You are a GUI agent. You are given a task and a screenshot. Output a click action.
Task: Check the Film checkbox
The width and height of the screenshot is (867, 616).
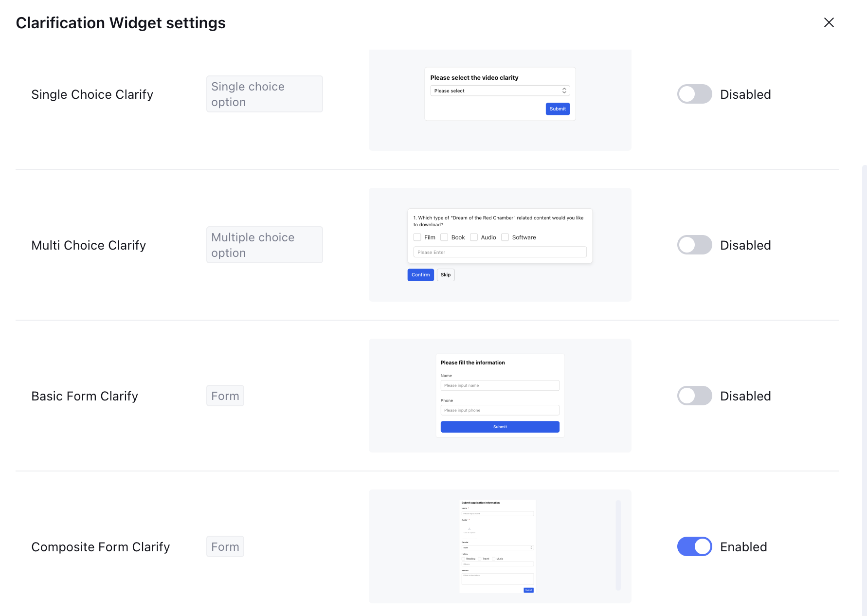point(417,237)
